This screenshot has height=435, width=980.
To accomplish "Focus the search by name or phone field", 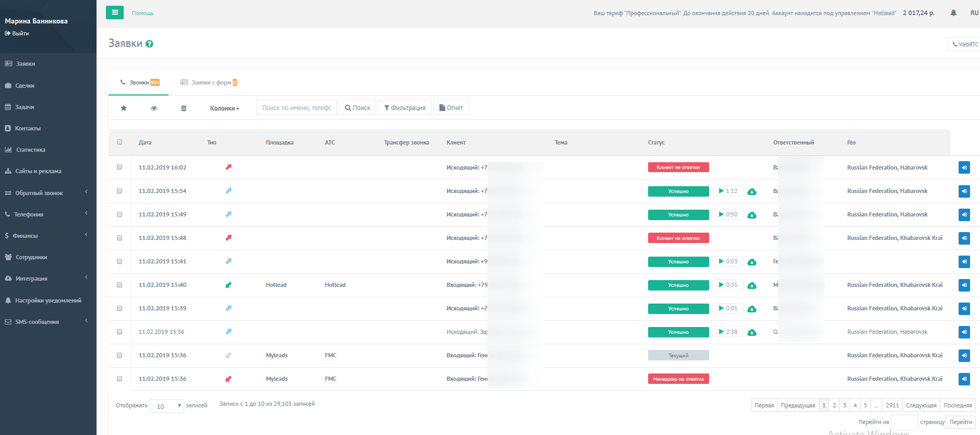I will [x=296, y=108].
